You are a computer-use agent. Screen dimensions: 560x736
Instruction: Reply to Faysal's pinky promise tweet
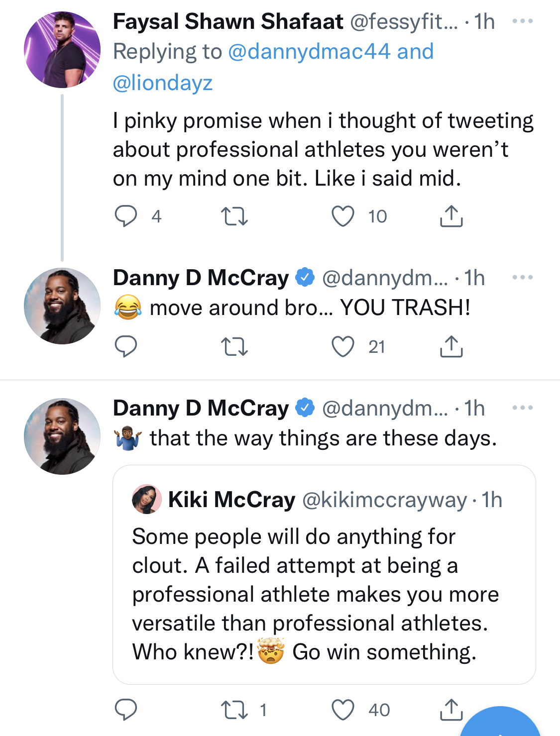(126, 216)
